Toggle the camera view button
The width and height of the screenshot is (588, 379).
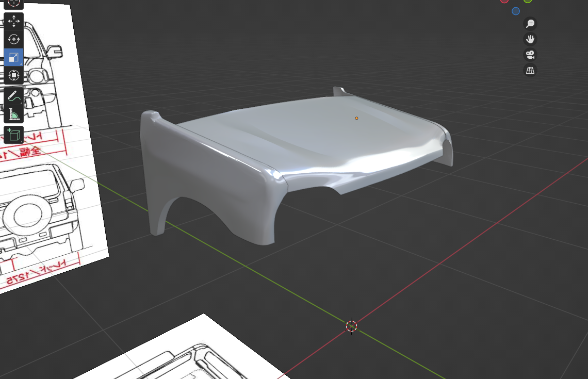530,55
